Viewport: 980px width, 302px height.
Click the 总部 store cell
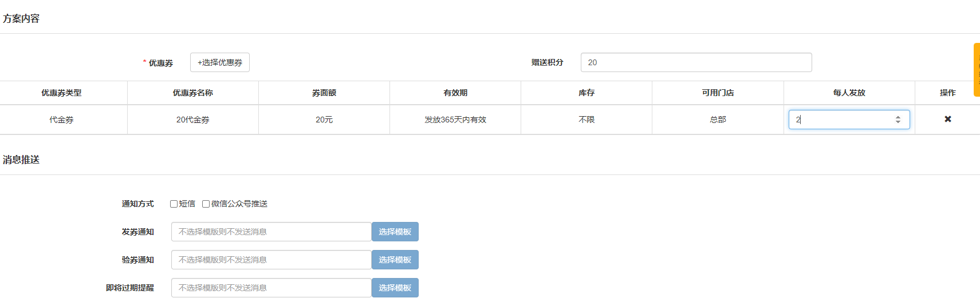(717, 120)
